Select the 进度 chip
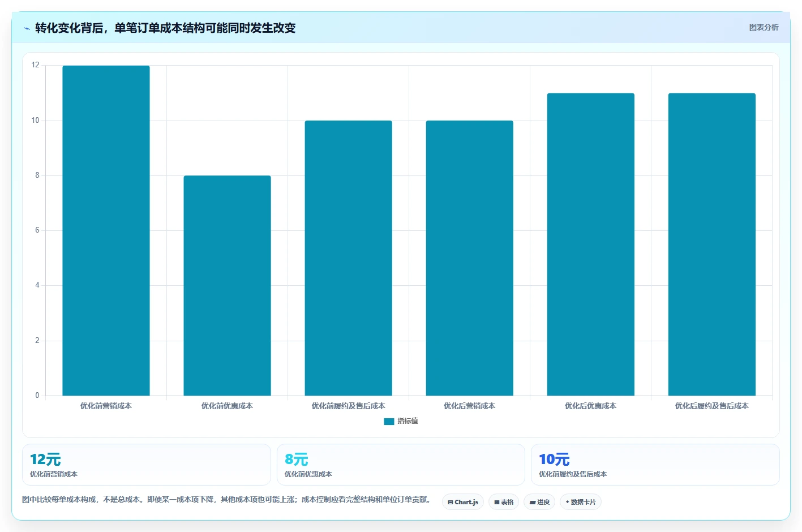 click(539, 502)
